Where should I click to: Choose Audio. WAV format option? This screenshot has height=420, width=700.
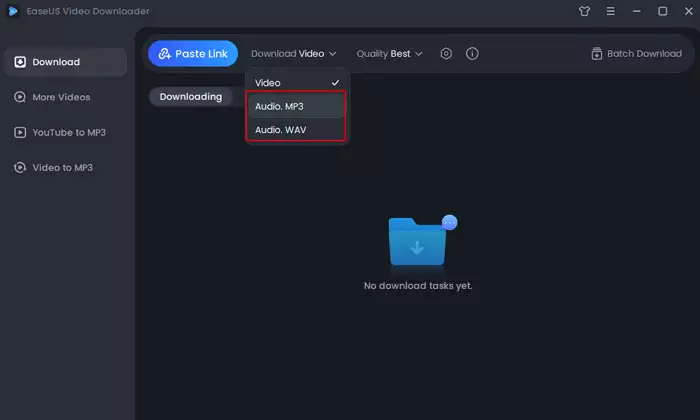click(x=296, y=130)
